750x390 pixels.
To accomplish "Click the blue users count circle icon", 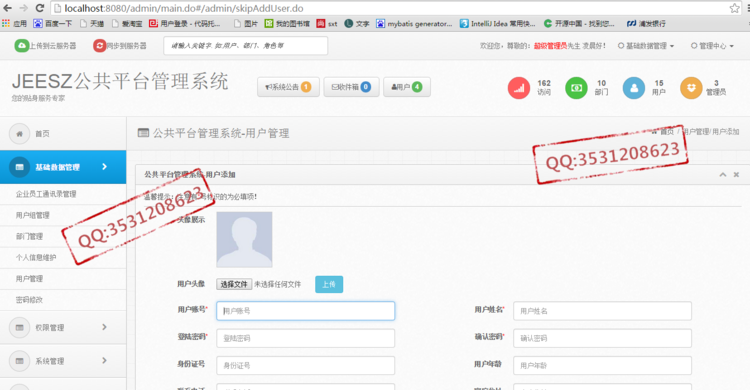I will [x=634, y=88].
